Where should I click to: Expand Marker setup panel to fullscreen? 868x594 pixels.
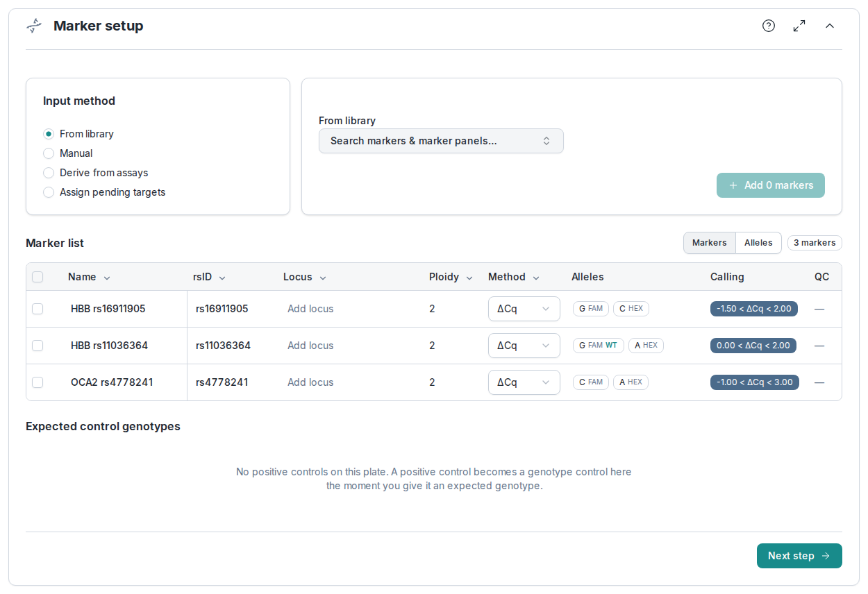point(799,26)
